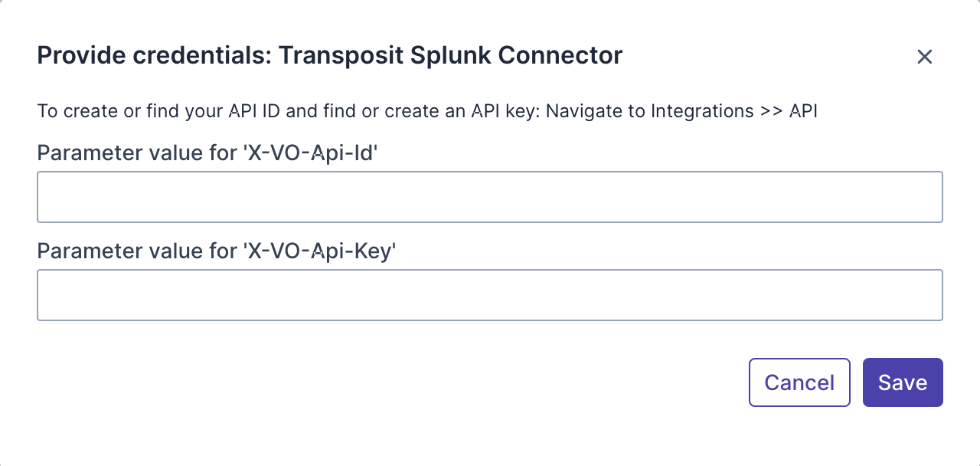Close the credentials dialog with the X icon

(x=924, y=57)
